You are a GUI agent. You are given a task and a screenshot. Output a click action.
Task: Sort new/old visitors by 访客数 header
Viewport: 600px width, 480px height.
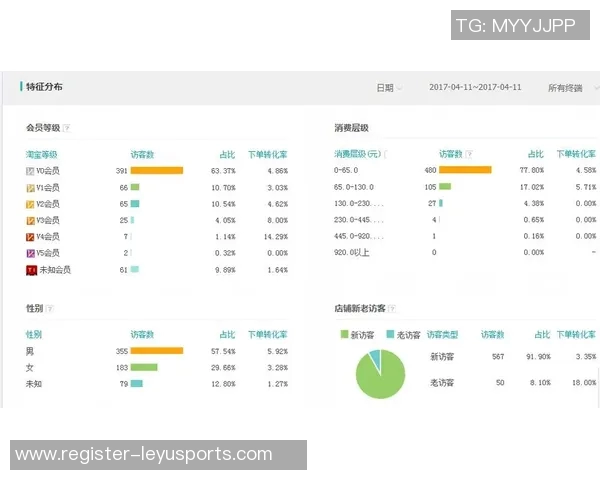click(x=492, y=335)
